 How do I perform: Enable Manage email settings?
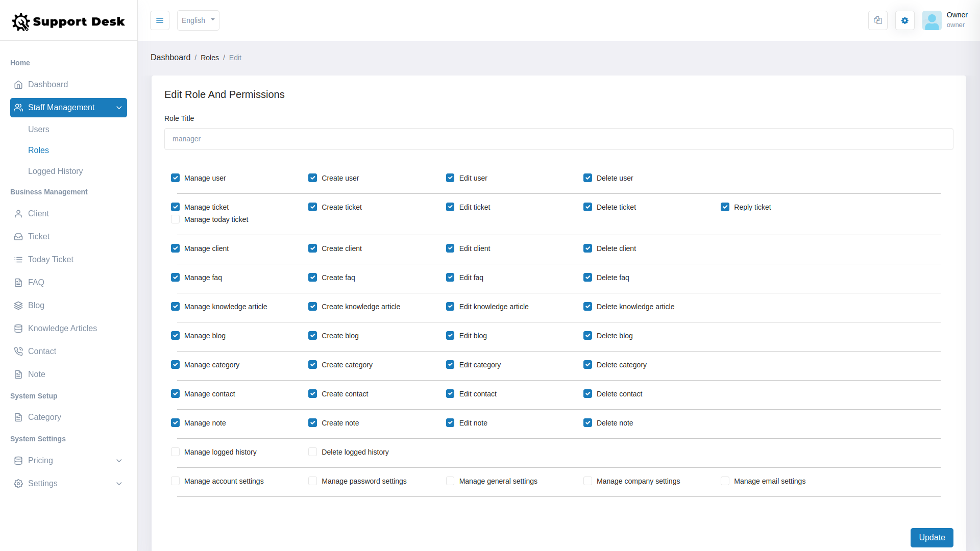tap(725, 481)
